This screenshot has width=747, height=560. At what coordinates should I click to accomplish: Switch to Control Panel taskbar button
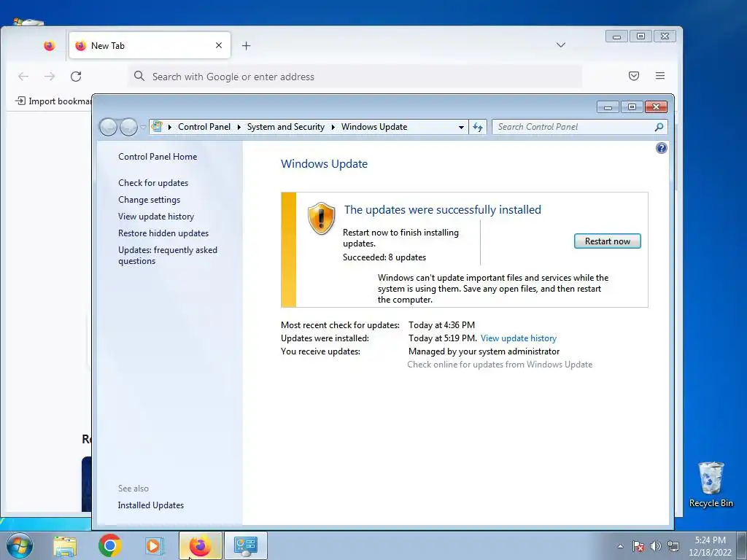coord(246,545)
